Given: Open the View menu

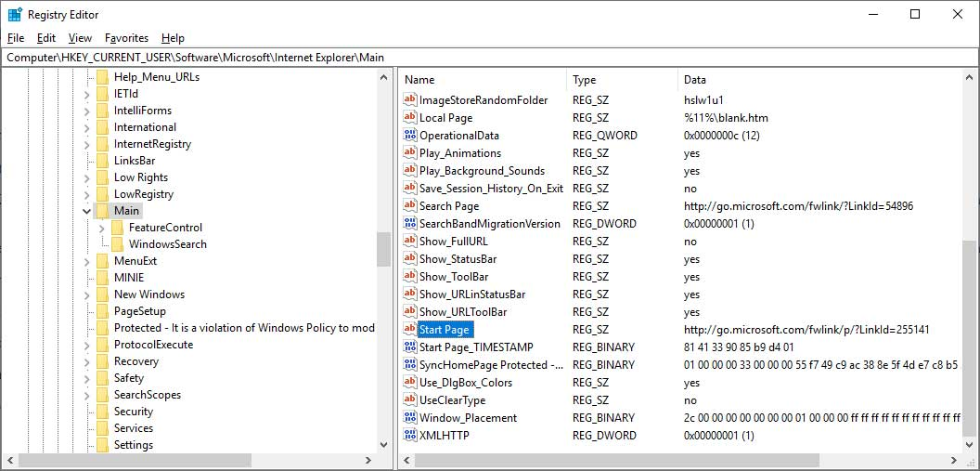Looking at the screenshot, I should [80, 38].
